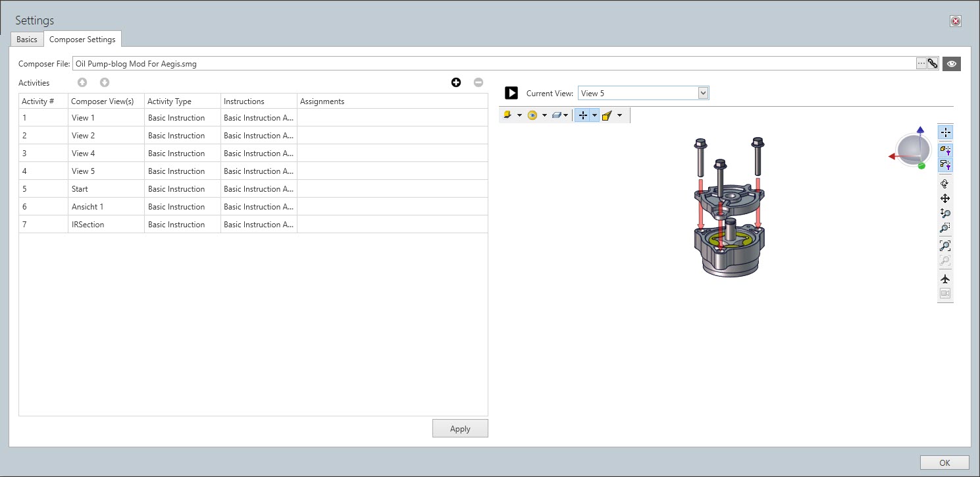Select the pan (four-arrow) tool
This screenshot has width=980, height=477.
click(945, 198)
